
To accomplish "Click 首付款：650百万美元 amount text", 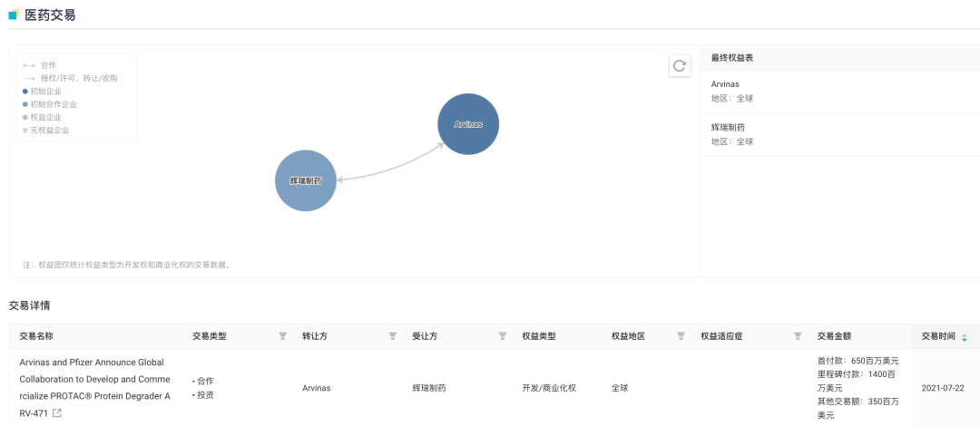I will tap(858, 361).
